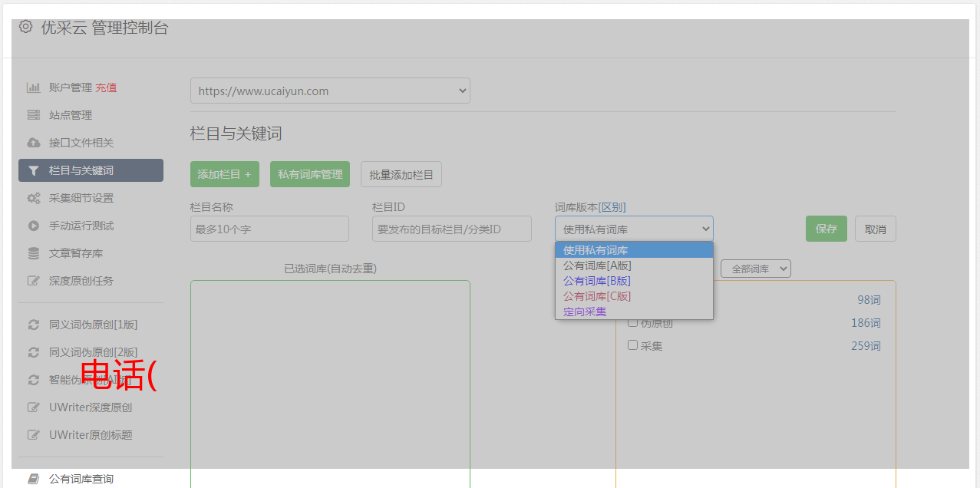This screenshot has height=488, width=980.
Task: Click the green 保存 button
Action: (827, 229)
